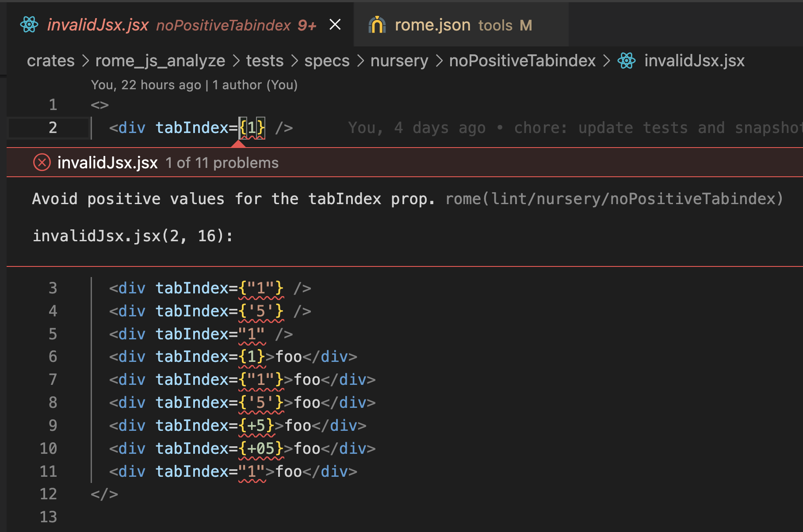Select the invalidJsx.jsx tab
Image resolution: width=803 pixels, height=532 pixels.
pos(98,25)
